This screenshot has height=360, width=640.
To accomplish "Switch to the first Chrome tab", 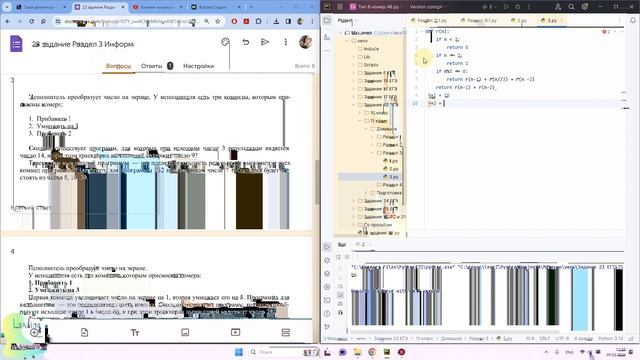I will pos(41,7).
